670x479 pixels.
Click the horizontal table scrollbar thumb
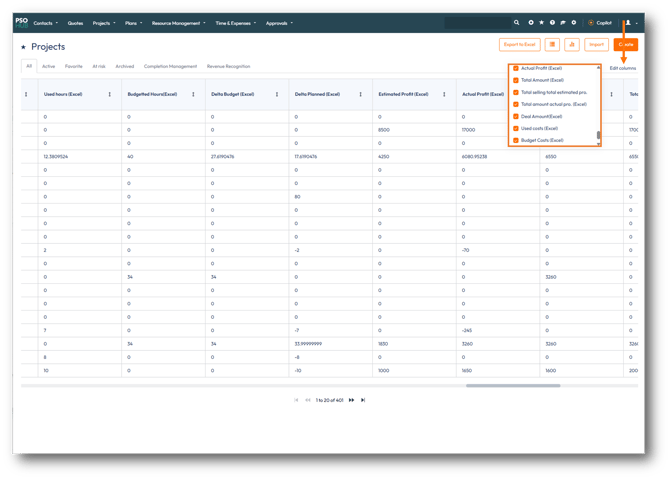click(x=513, y=385)
